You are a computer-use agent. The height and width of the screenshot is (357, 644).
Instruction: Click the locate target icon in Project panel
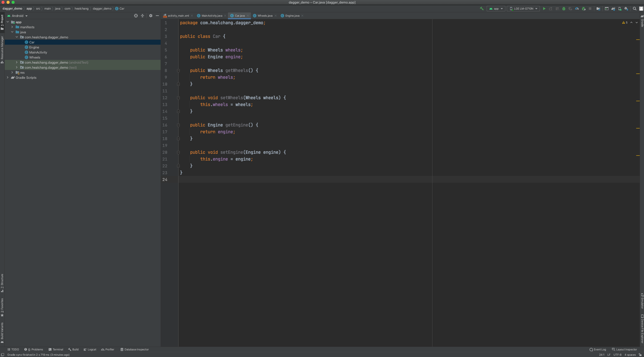point(136,16)
